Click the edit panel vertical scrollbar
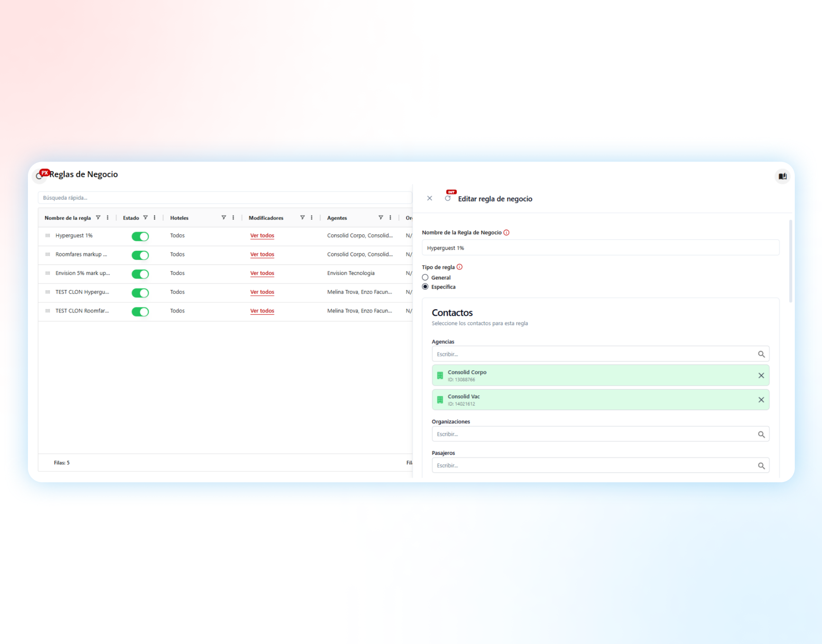 click(790, 261)
